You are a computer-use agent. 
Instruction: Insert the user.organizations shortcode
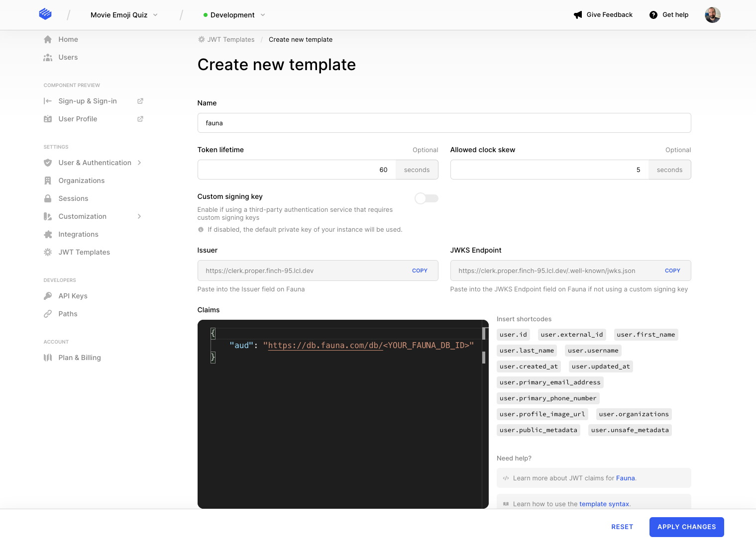pos(634,414)
